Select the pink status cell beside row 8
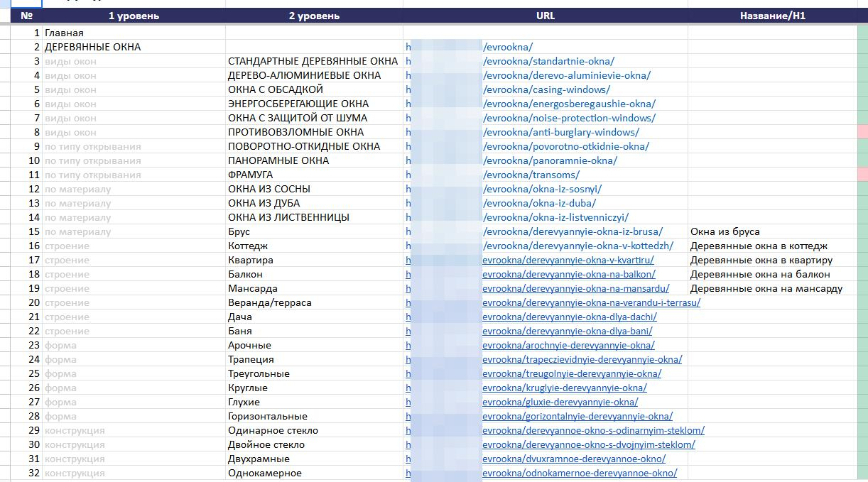 [863, 132]
